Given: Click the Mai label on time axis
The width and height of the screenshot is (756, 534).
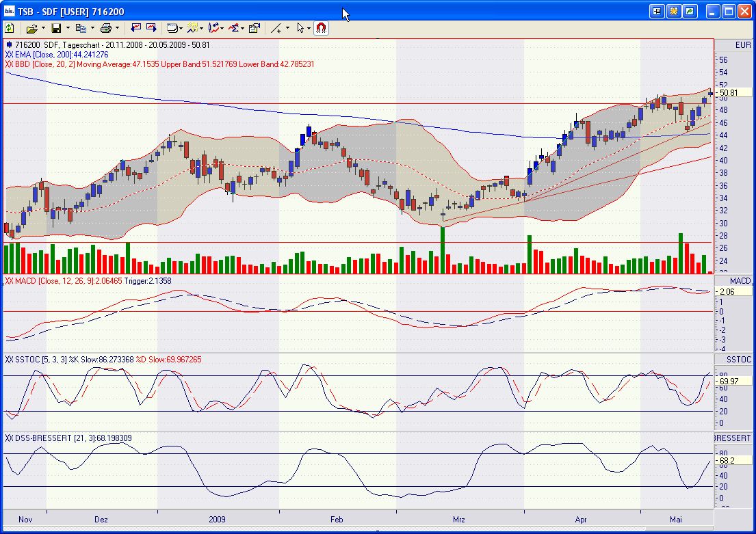Looking at the screenshot, I should (676, 520).
